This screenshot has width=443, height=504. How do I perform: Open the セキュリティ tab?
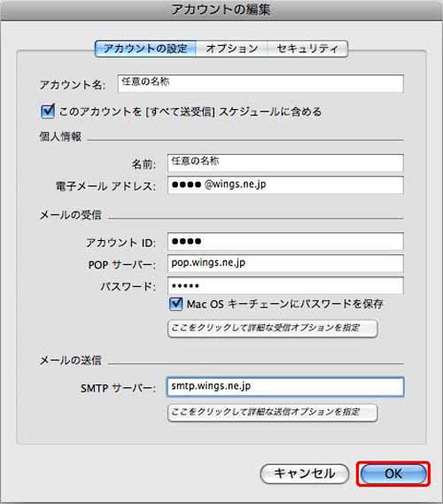coord(307,49)
